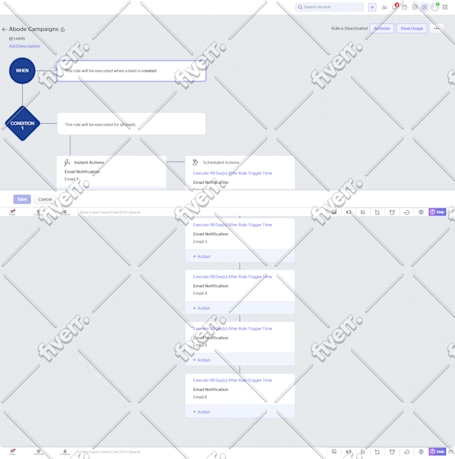This screenshot has height=459, width=455.
Task: Click the lock icon next to Abode Campaigns
Action: click(x=63, y=30)
